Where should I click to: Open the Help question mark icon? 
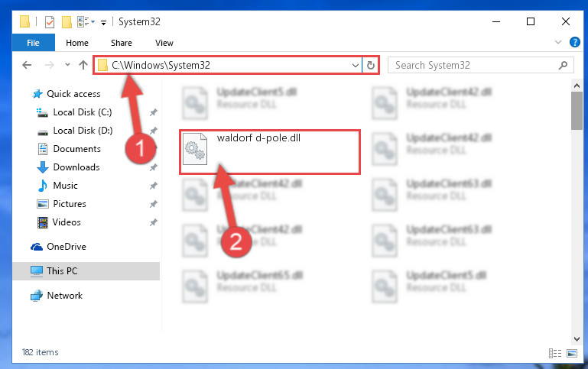click(574, 42)
